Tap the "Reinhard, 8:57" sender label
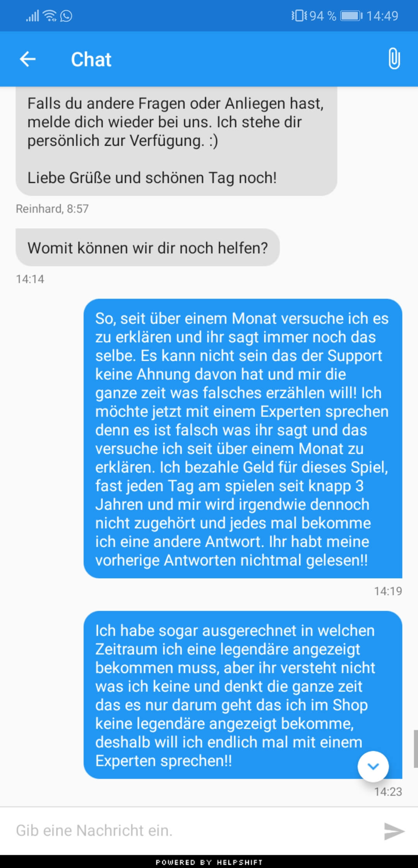418x868 pixels. [52, 209]
